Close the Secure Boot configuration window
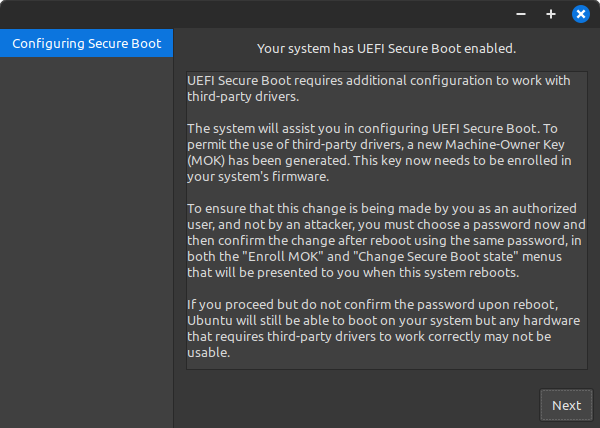 coord(580,14)
